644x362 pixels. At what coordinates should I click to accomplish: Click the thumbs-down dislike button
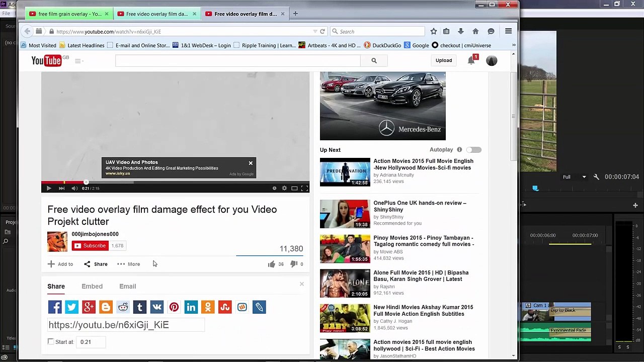[294, 264]
